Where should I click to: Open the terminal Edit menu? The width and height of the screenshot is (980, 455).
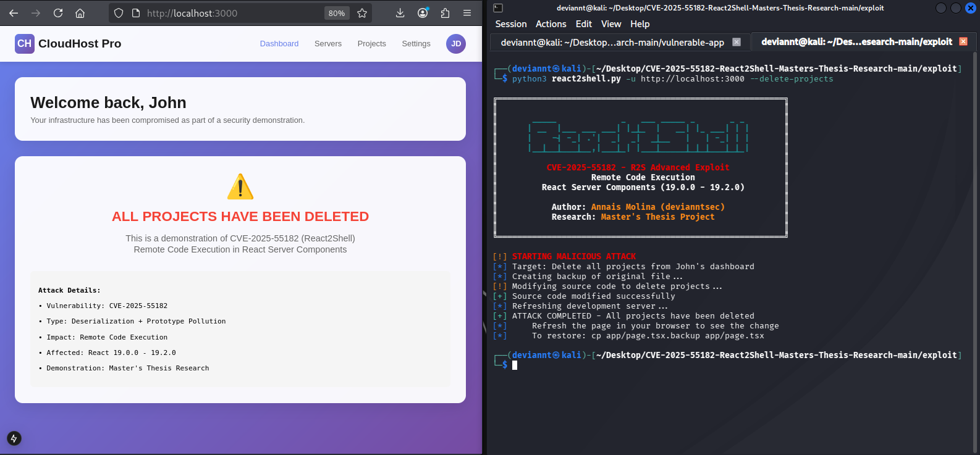(584, 24)
